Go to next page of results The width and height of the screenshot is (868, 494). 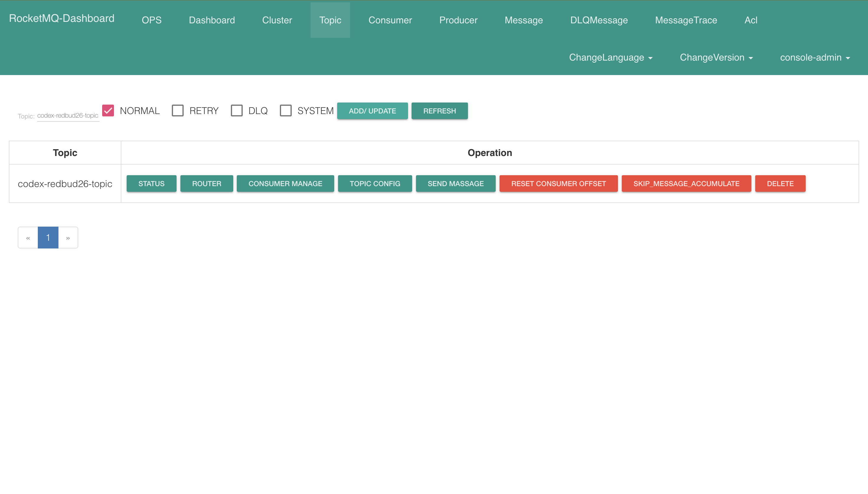tap(68, 238)
